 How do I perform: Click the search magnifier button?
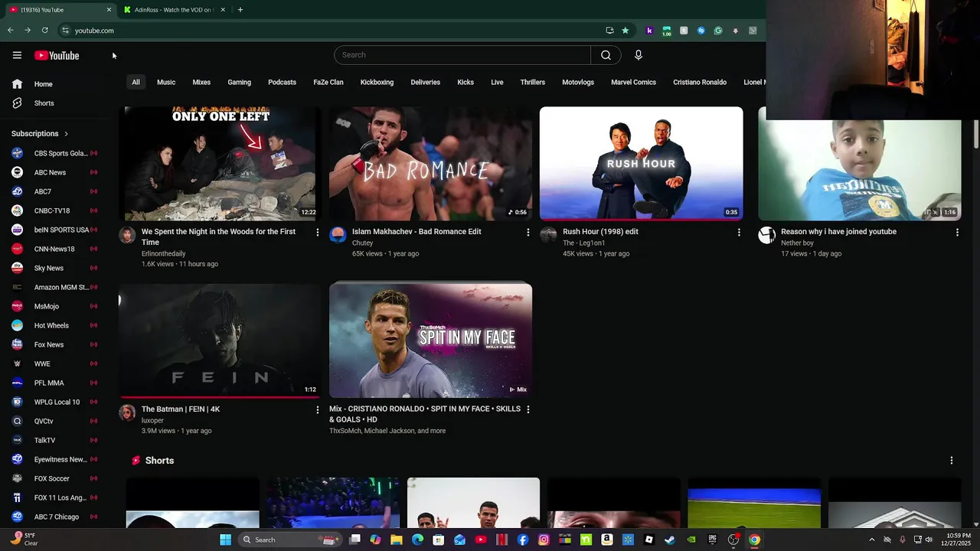[606, 55]
